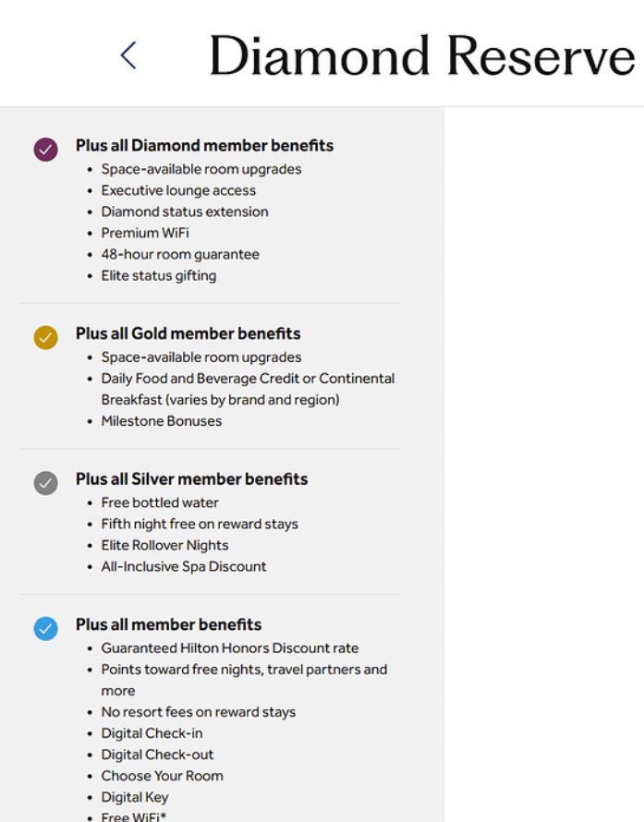
Task: Select 'Fifth night free on reward stays'
Action: coord(200,524)
